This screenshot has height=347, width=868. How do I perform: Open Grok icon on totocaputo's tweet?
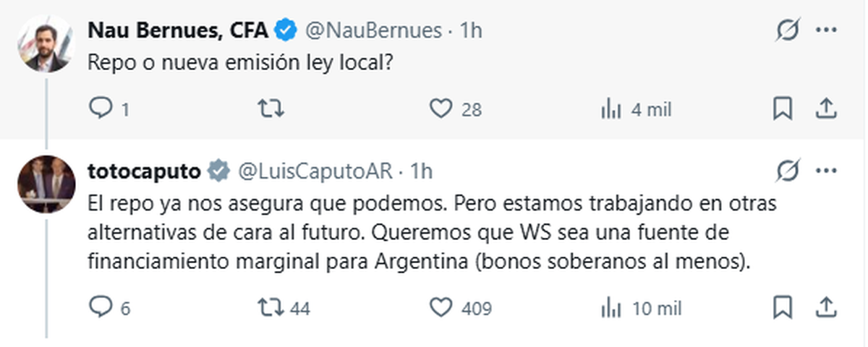click(787, 171)
